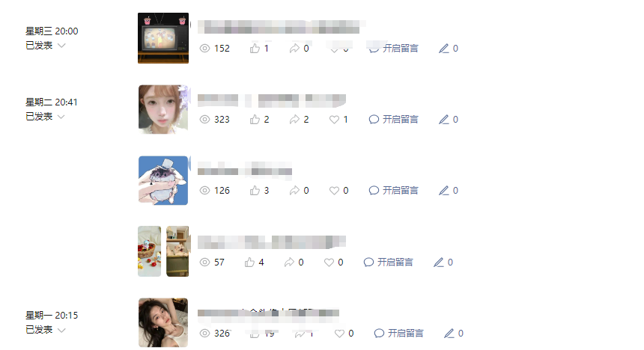Click the heart icon on the 126-view article
This screenshot has width=644, height=350.
pos(334,191)
